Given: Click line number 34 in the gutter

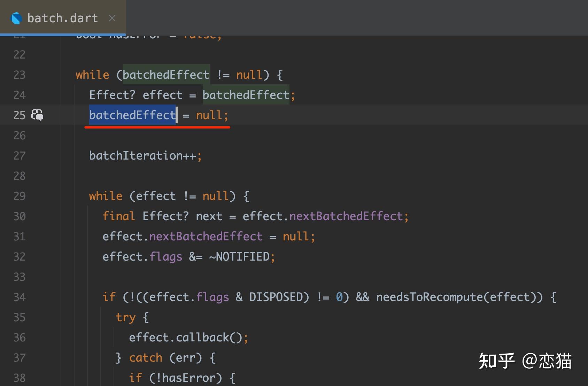Looking at the screenshot, I should coord(20,297).
